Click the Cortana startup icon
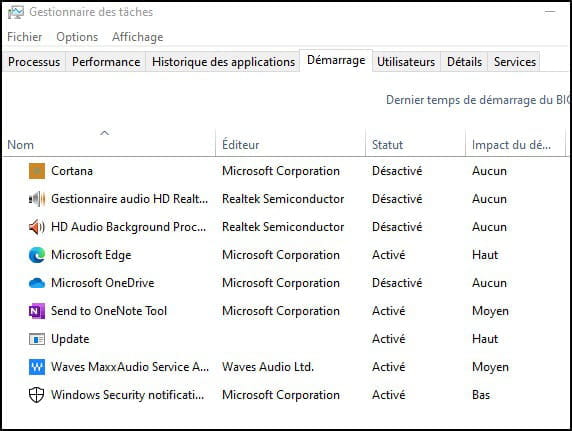Screen dimensions: 572x431 coord(37,171)
